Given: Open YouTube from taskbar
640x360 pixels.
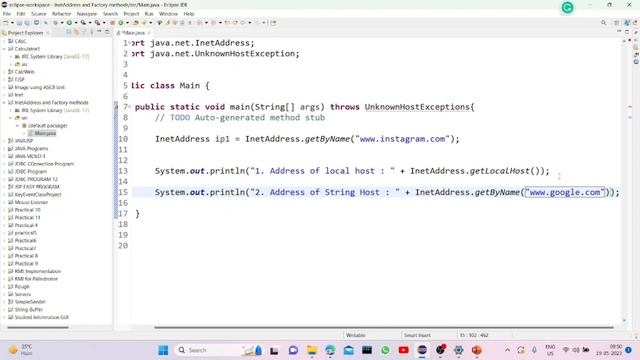Looking at the screenshot, I should [x=404, y=350].
